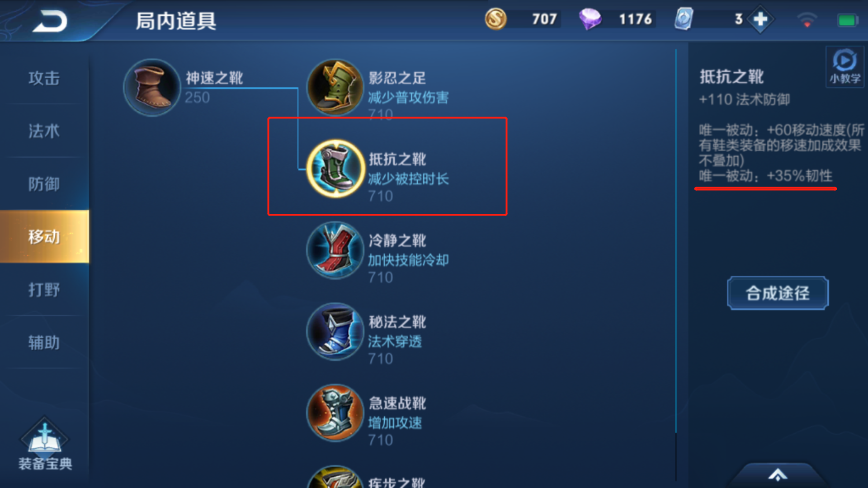Tap the back arrow icon
Image resolution: width=868 pixels, height=488 pixels.
click(50, 21)
